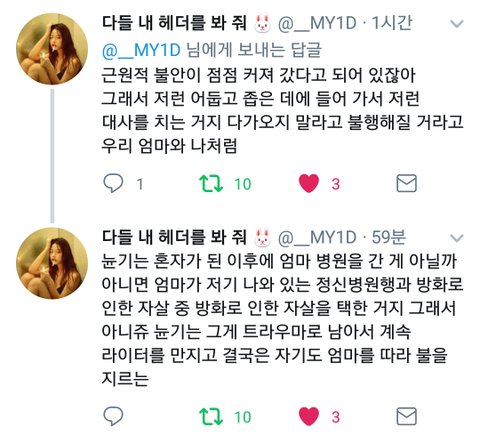This screenshot has height=435, width=480.
Task: View like count 3 on second tweet
Action: click(x=335, y=417)
